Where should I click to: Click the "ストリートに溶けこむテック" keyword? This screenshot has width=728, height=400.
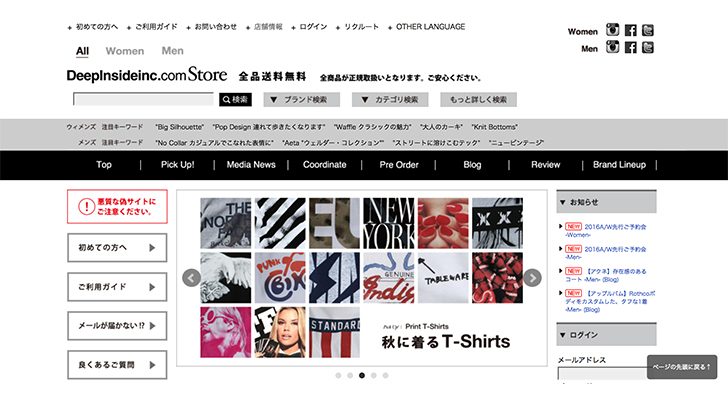[436, 143]
